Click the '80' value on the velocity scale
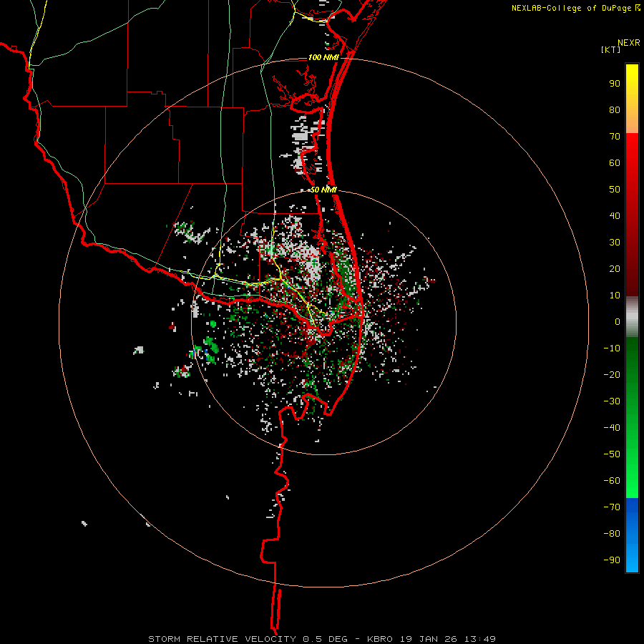 (x=615, y=110)
